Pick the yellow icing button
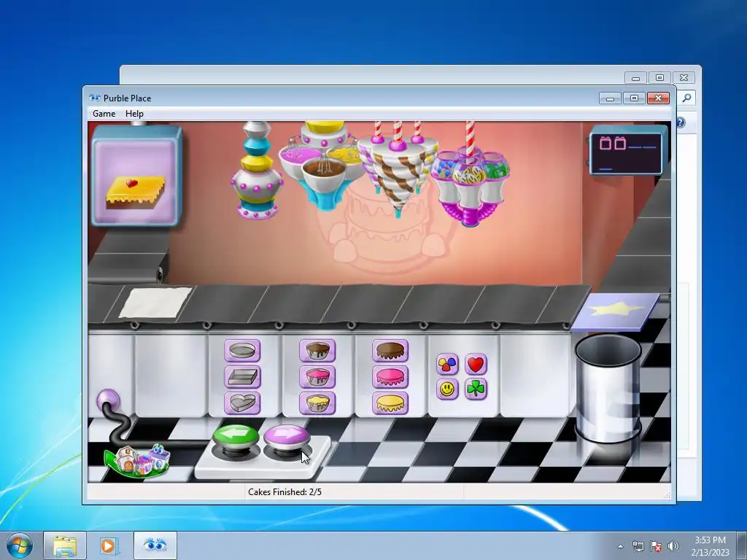The image size is (747, 560). [x=390, y=403]
